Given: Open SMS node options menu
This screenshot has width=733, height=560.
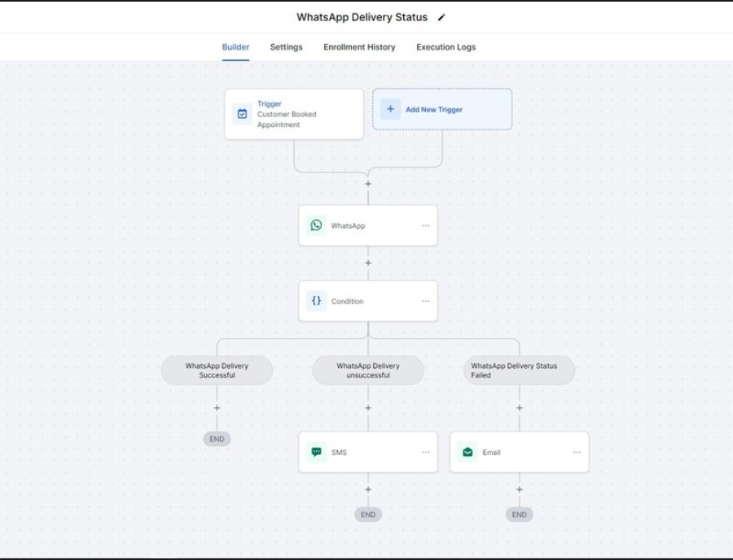Looking at the screenshot, I should click(425, 452).
